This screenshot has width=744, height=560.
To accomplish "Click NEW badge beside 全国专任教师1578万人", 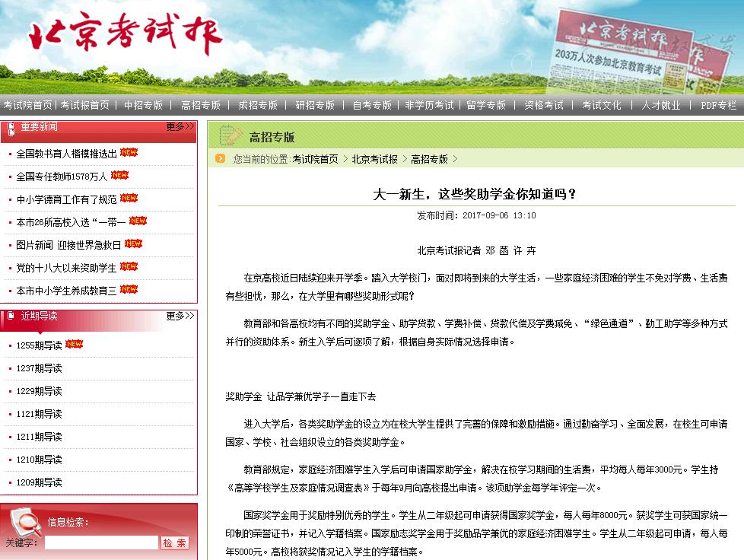I will click(x=120, y=176).
